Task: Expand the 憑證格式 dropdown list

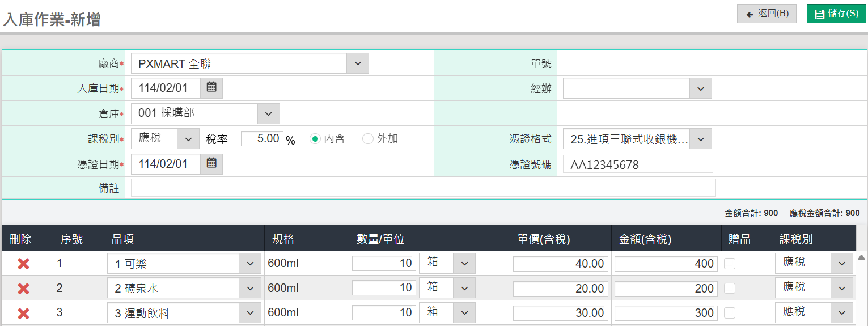Action: pos(701,138)
